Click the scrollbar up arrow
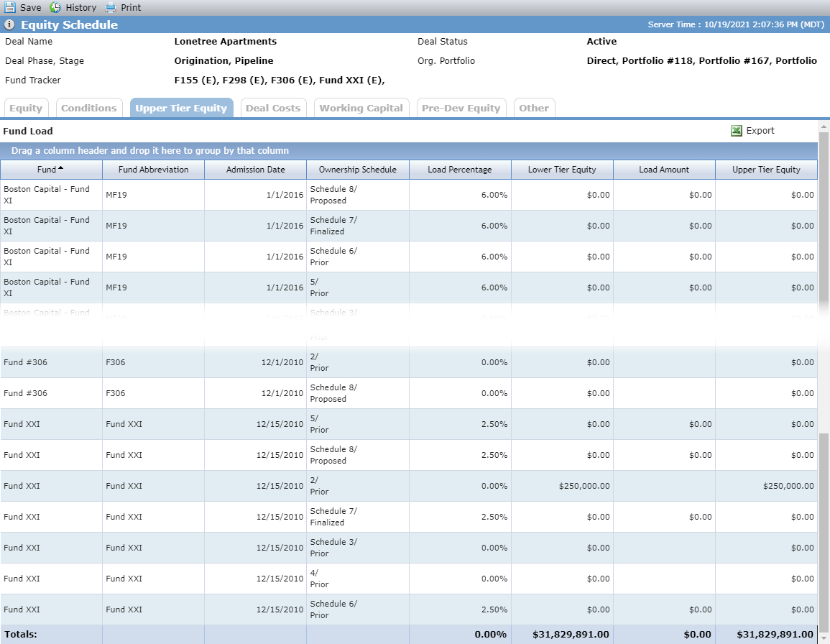This screenshot has width=830, height=644. pyautogui.click(x=824, y=127)
